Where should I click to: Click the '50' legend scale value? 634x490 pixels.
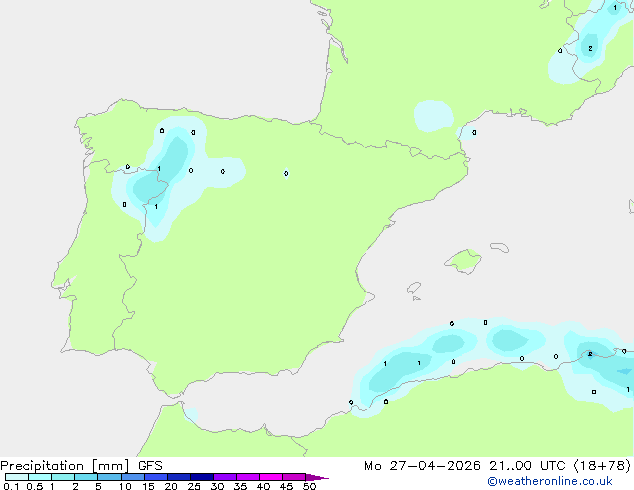pyautogui.click(x=309, y=486)
